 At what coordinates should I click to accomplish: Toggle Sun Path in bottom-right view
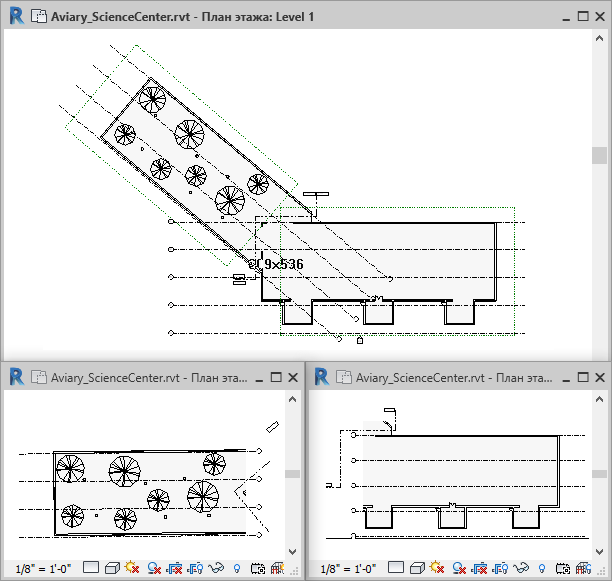437,568
